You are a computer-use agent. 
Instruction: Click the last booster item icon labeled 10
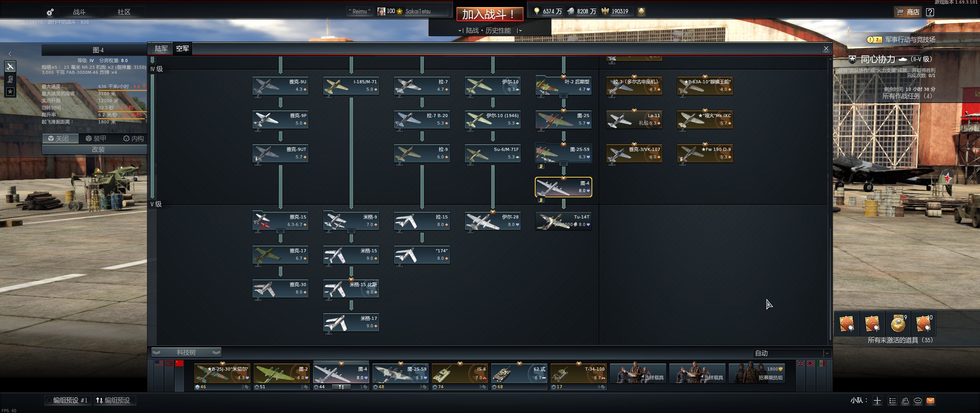pos(923,323)
